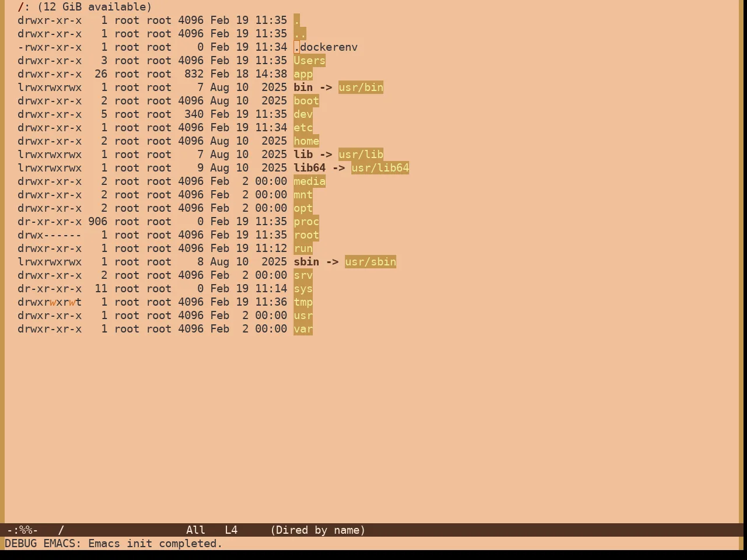The width and height of the screenshot is (747, 560).
Task: Follow the usr/bin symlink target
Action: click(x=361, y=87)
